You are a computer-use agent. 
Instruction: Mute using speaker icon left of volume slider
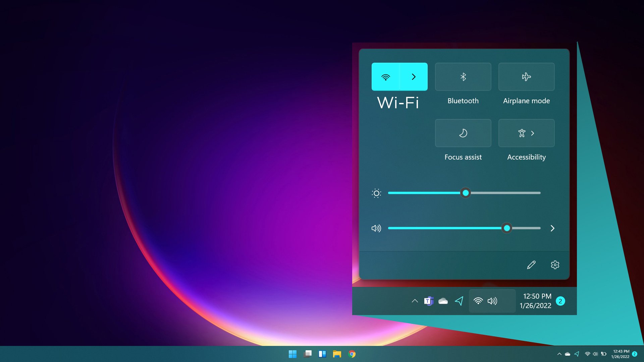376,228
